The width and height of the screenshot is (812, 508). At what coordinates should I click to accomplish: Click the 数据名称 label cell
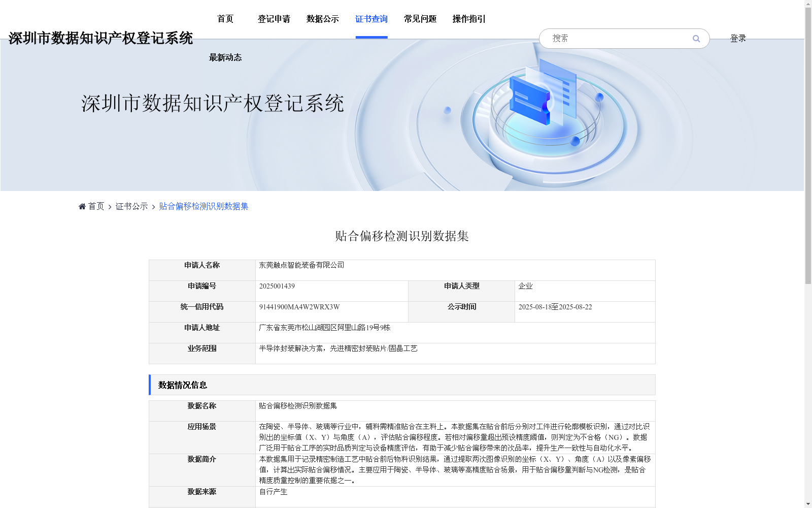click(x=202, y=411)
